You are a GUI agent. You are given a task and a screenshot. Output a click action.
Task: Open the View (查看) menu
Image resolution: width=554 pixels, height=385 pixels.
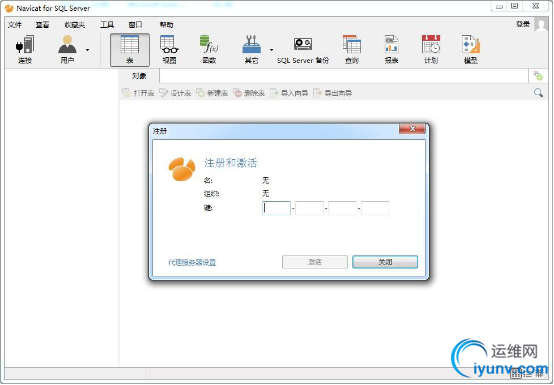point(42,25)
